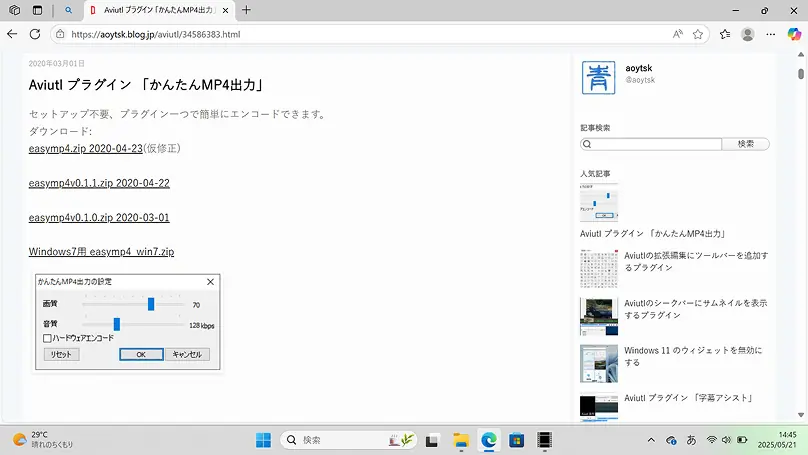
Task: Click the address bar URL
Action: (x=156, y=35)
